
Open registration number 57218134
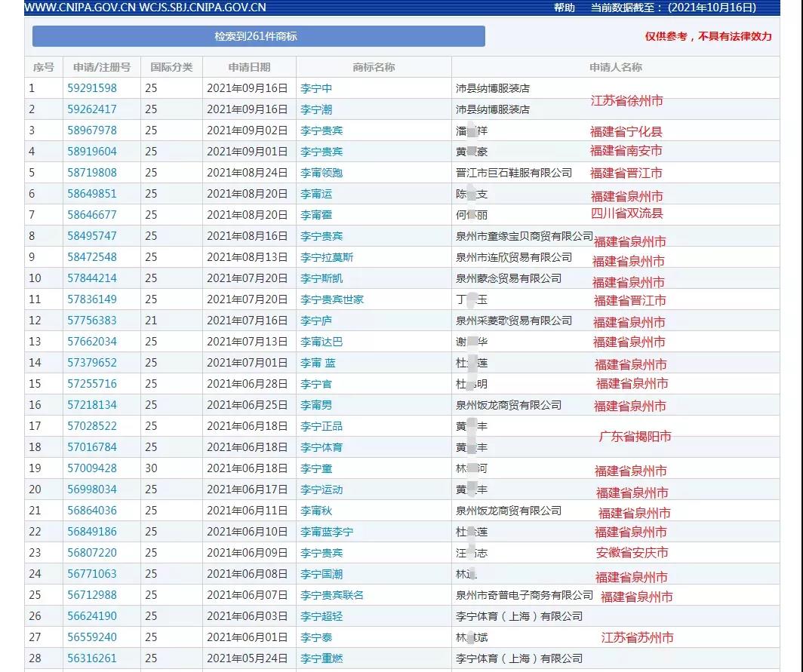(92, 405)
